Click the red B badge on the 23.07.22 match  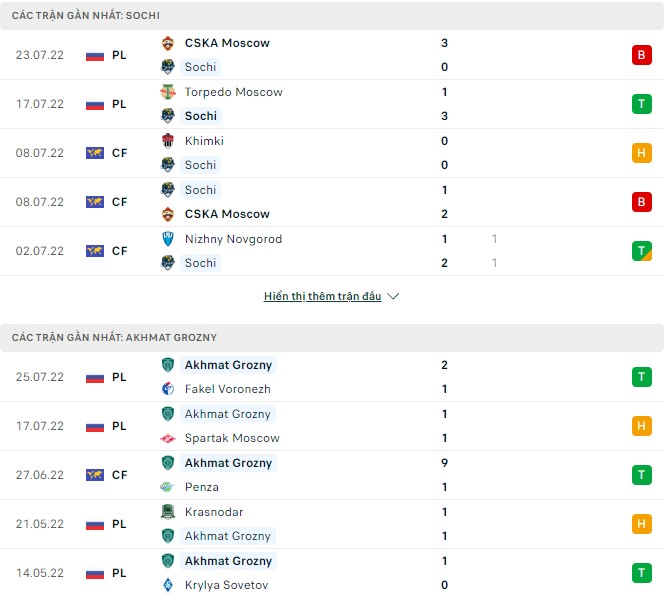(x=641, y=55)
